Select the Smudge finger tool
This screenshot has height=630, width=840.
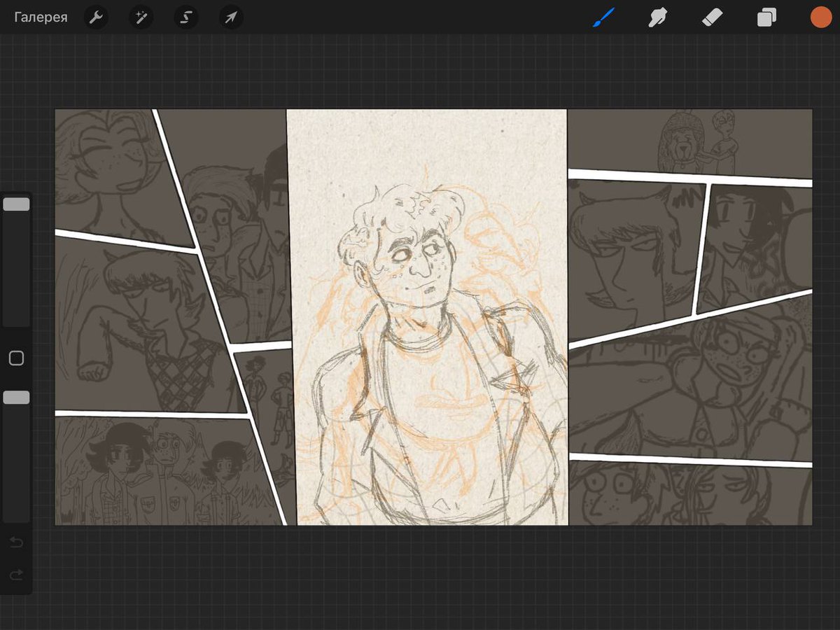pyautogui.click(x=657, y=17)
